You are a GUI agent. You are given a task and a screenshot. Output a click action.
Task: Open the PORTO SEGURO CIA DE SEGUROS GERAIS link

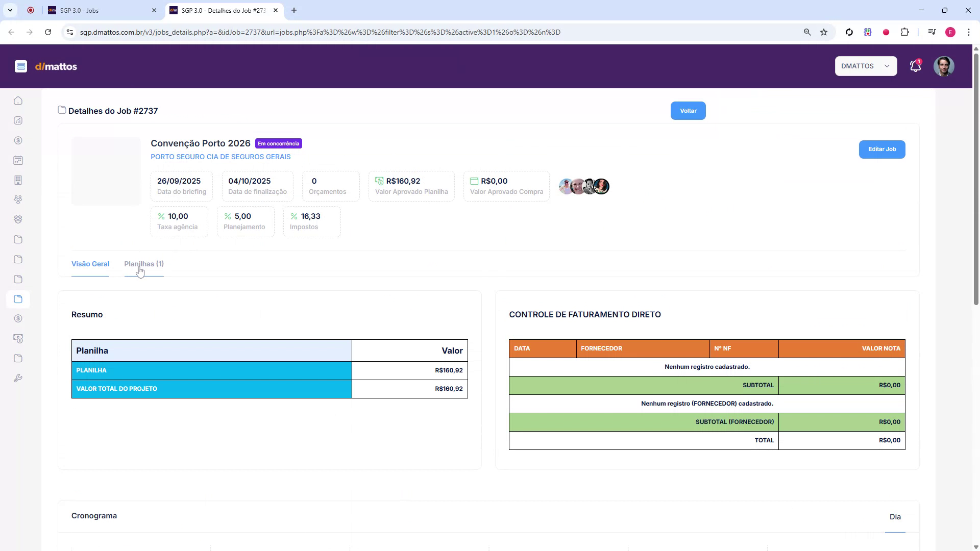(220, 157)
